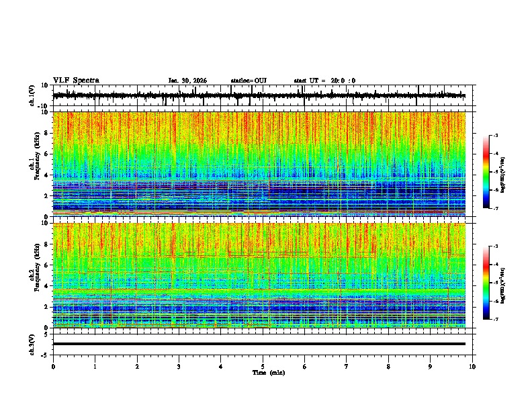
Task: Click time axis tick label '1'
Action: [95, 367]
